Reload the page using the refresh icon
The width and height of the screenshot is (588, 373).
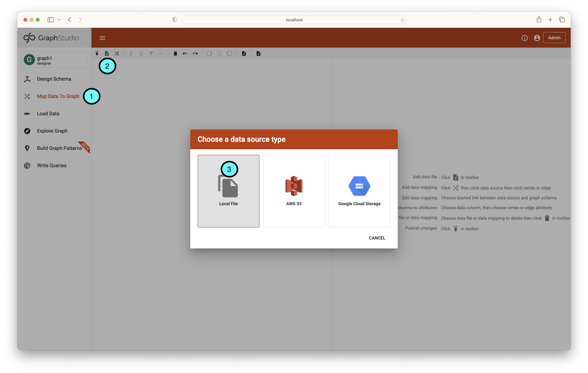coord(402,20)
